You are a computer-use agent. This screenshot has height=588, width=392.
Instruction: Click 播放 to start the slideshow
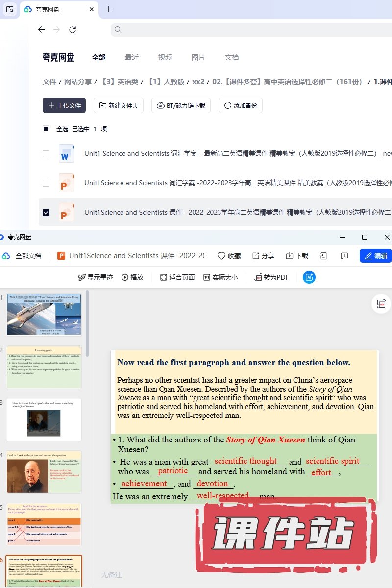pyautogui.click(x=132, y=277)
